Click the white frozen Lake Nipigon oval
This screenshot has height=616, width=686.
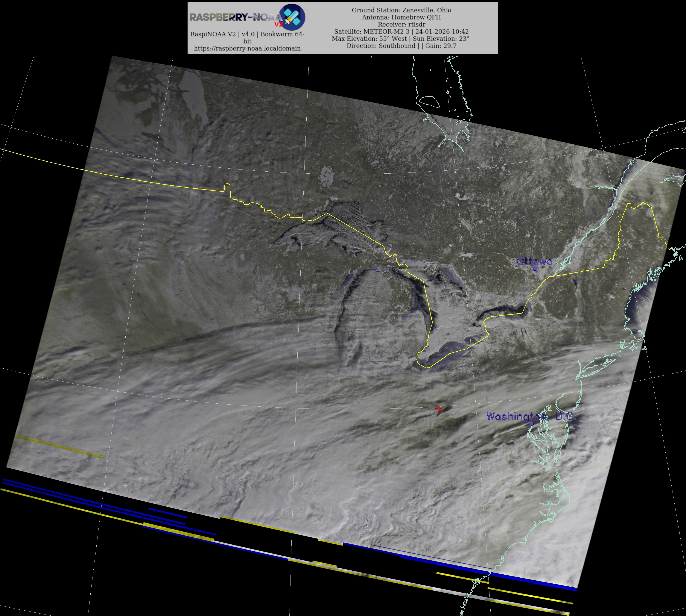pos(327,176)
